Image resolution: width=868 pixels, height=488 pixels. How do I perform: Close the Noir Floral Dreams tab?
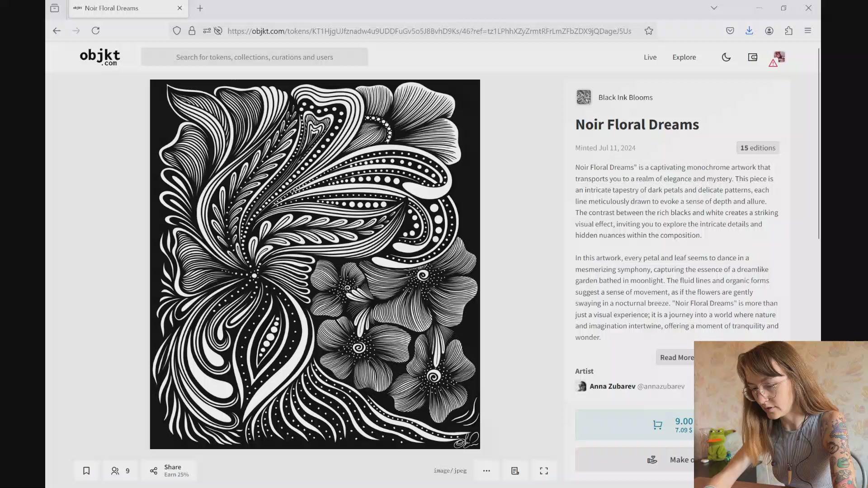point(179,8)
